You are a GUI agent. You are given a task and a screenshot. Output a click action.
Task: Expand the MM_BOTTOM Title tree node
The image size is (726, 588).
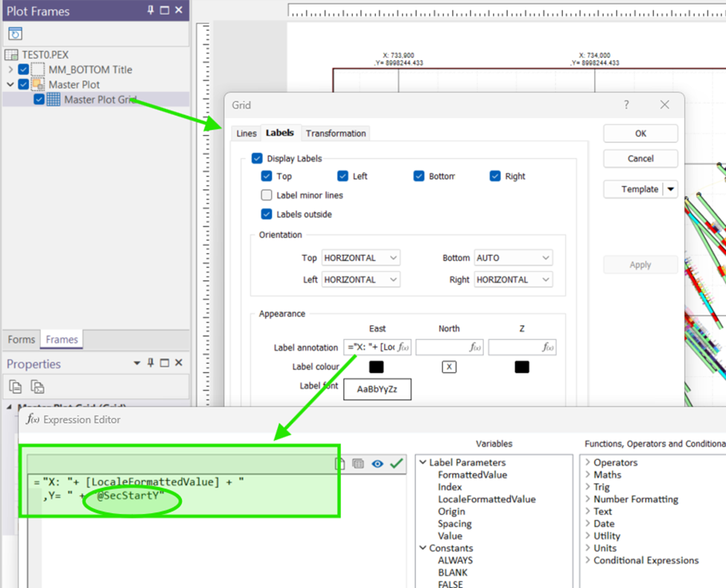point(10,70)
